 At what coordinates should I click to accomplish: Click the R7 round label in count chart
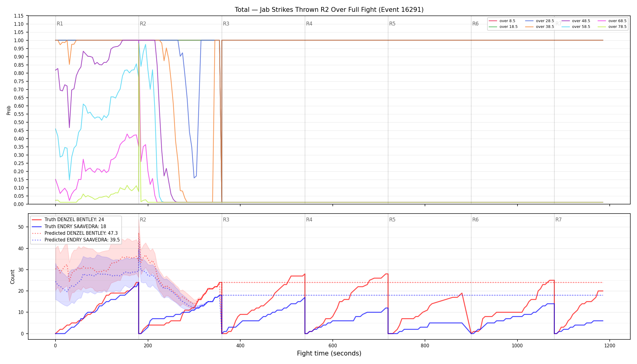click(x=558, y=220)
